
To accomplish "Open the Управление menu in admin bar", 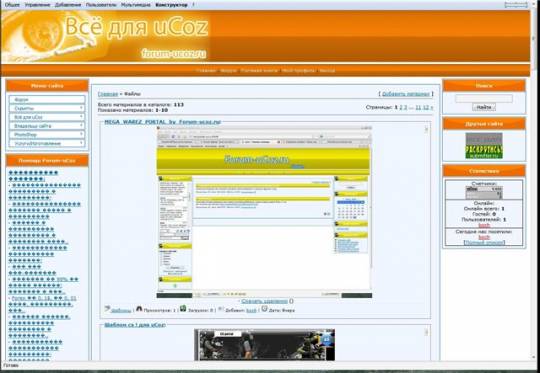I will [x=37, y=5].
